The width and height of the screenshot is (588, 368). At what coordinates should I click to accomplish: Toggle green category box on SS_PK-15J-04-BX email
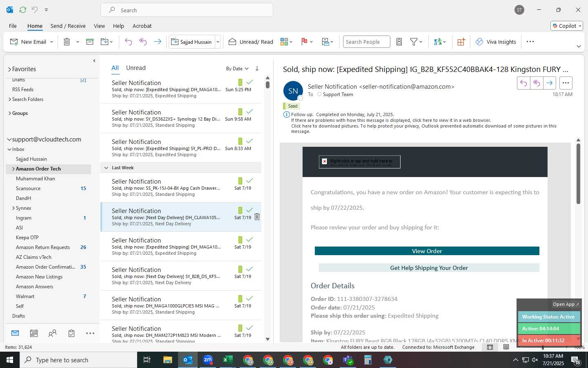[x=240, y=181]
